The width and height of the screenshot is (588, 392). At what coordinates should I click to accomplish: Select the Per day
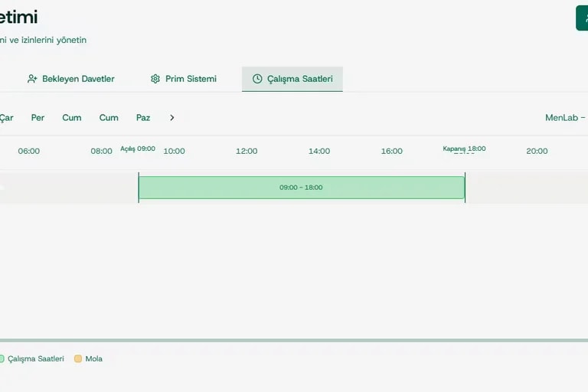click(38, 118)
